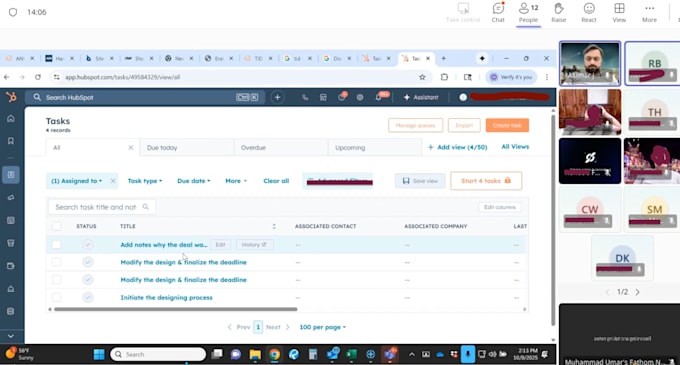Screen dimensions: 680x365
Task: Open the All Views link
Action: (515, 147)
